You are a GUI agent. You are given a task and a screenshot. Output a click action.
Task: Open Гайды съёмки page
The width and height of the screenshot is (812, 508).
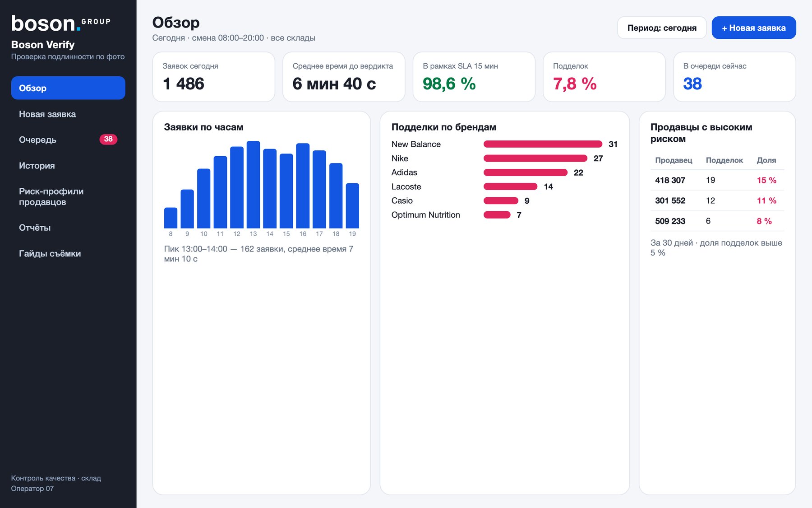[x=68, y=253]
